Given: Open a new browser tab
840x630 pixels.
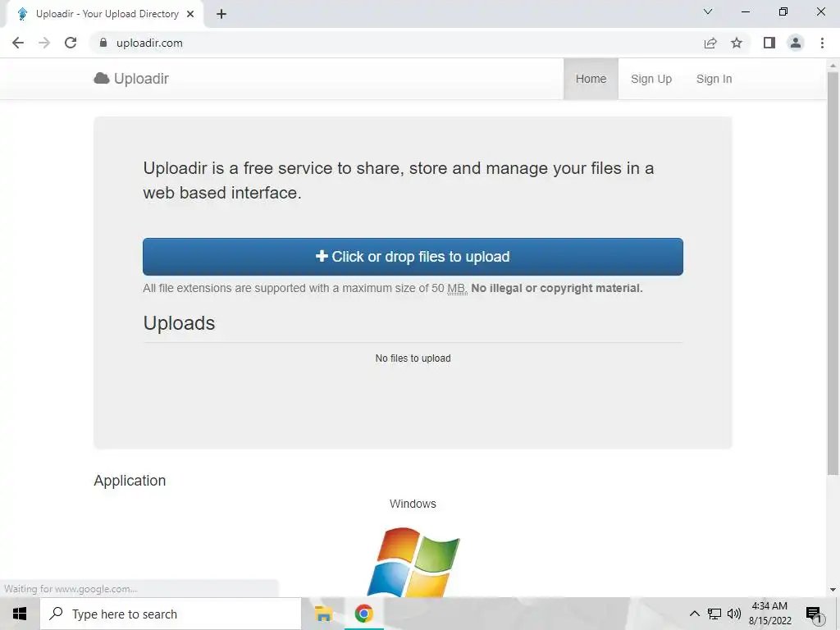Looking at the screenshot, I should pyautogui.click(x=221, y=14).
